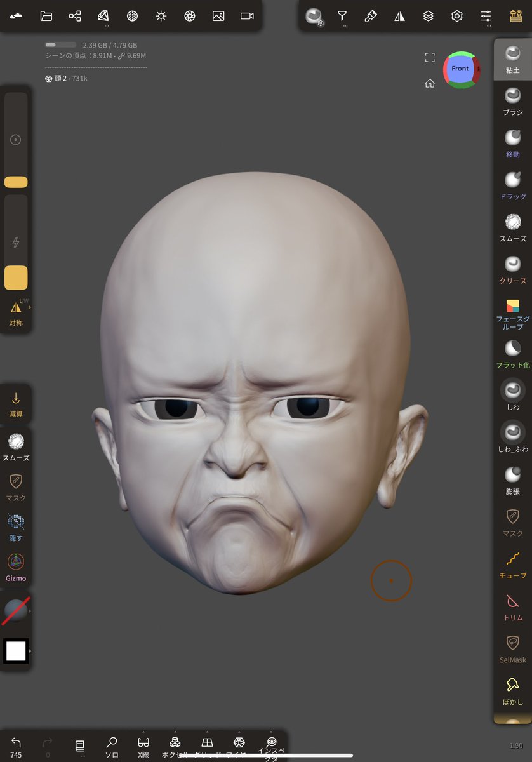This screenshot has height=762, width=532.
Task: Select the SelMask tool
Action: [512, 648]
